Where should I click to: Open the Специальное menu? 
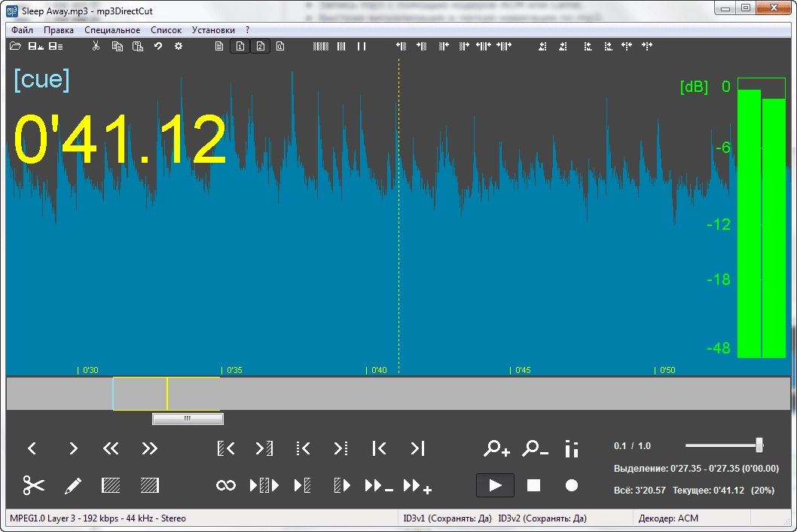click(112, 30)
